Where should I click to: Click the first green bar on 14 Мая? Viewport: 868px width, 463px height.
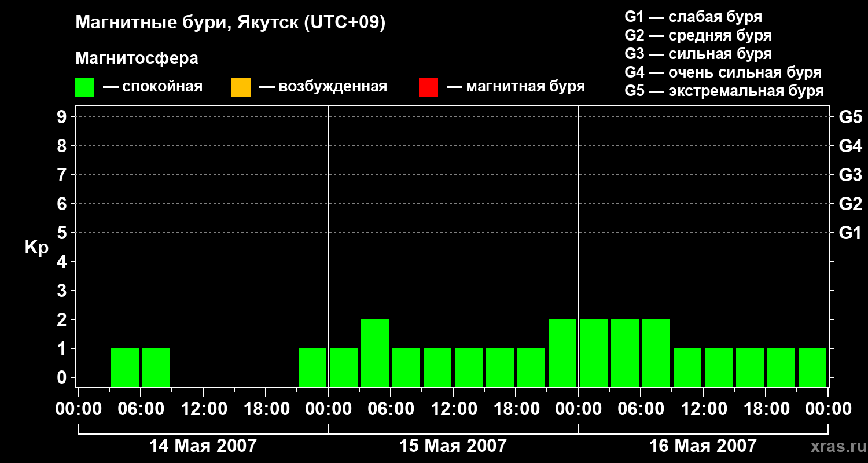coord(125,367)
